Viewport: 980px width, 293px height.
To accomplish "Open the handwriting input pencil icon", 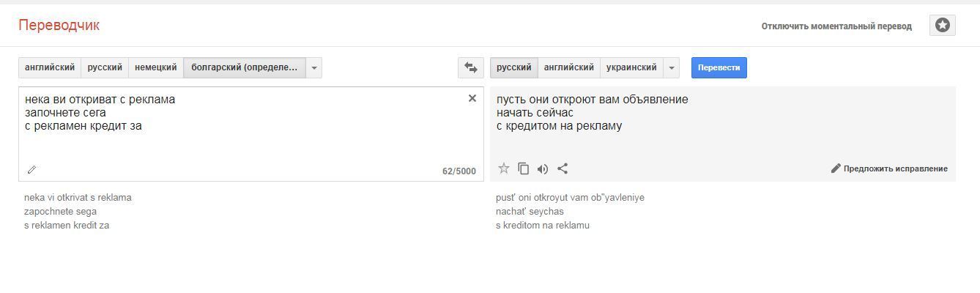I will 31,170.
